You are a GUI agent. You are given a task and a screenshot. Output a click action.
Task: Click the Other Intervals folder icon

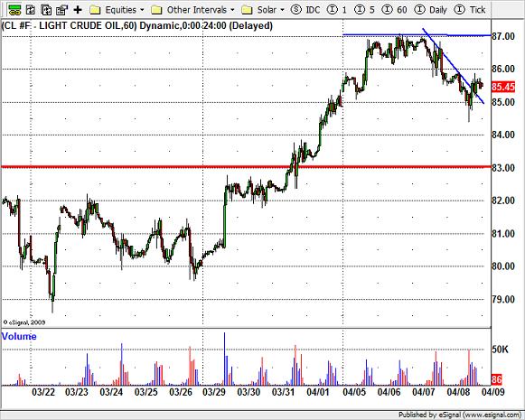[156, 10]
